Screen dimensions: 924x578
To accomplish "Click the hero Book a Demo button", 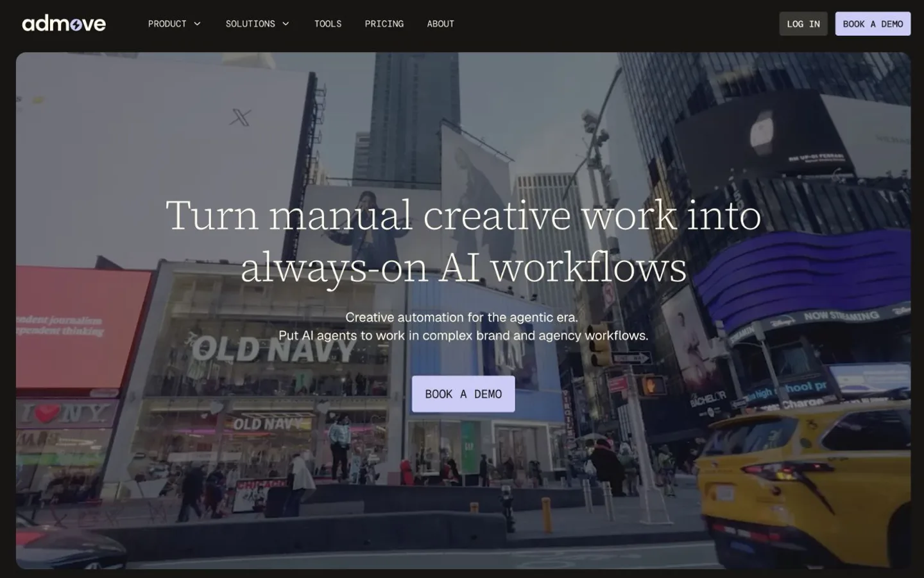I will [463, 394].
